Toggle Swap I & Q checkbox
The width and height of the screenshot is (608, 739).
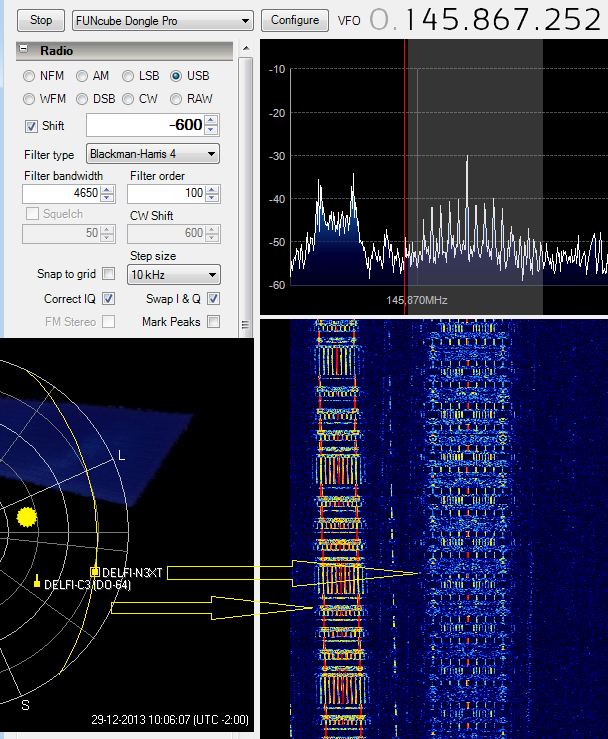tap(213, 299)
